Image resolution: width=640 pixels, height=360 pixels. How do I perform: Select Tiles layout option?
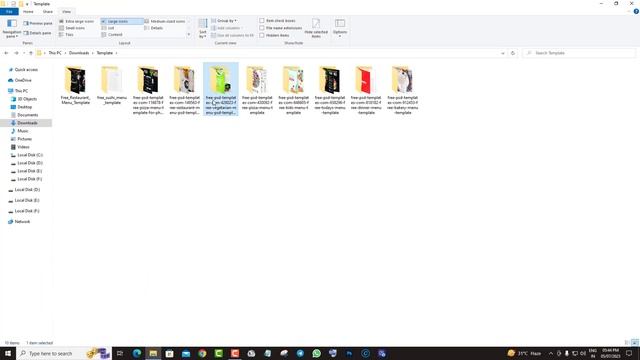click(66, 35)
